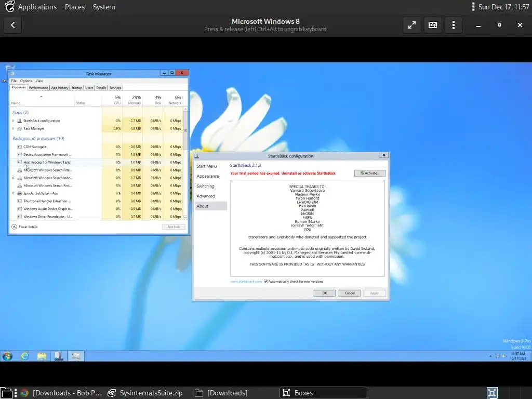Screen dimensions: 532x399
Task: Open Switching settings in StartIsBack
Action: [x=206, y=187]
